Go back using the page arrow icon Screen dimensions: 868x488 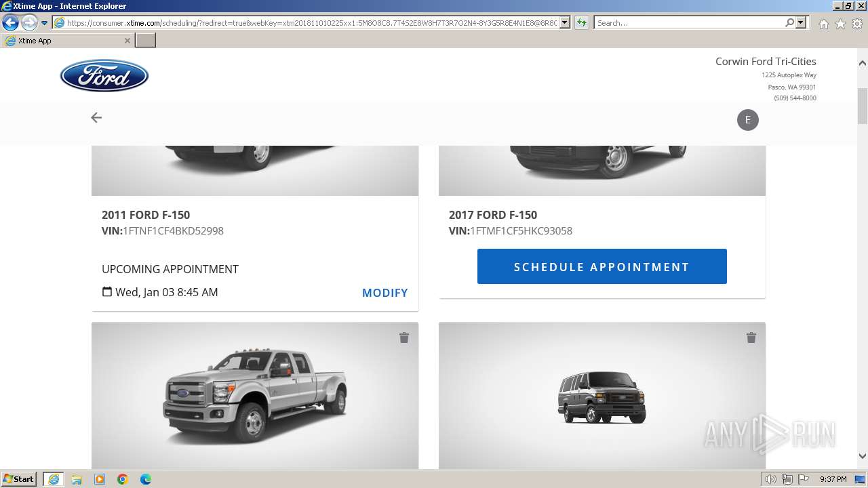pos(96,118)
